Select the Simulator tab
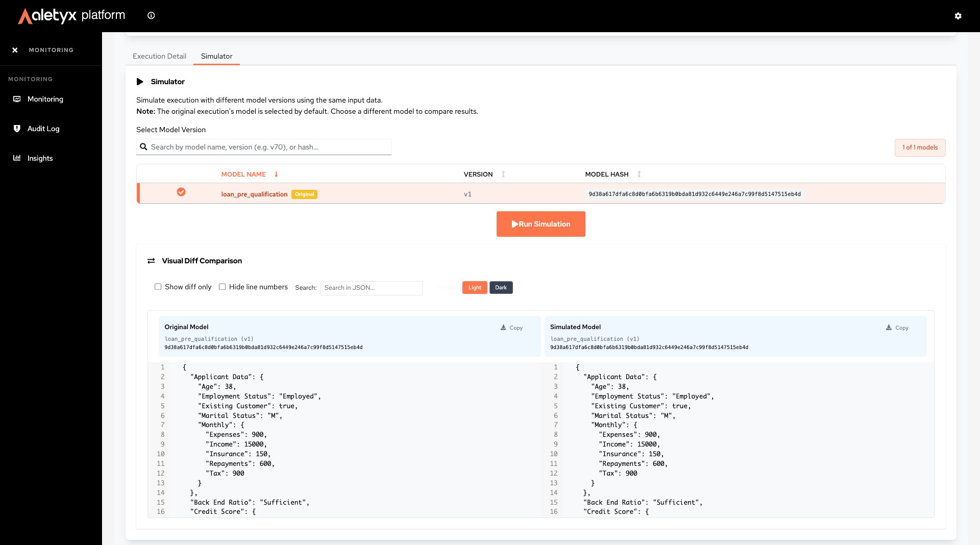Image resolution: width=980 pixels, height=545 pixels. coord(216,56)
